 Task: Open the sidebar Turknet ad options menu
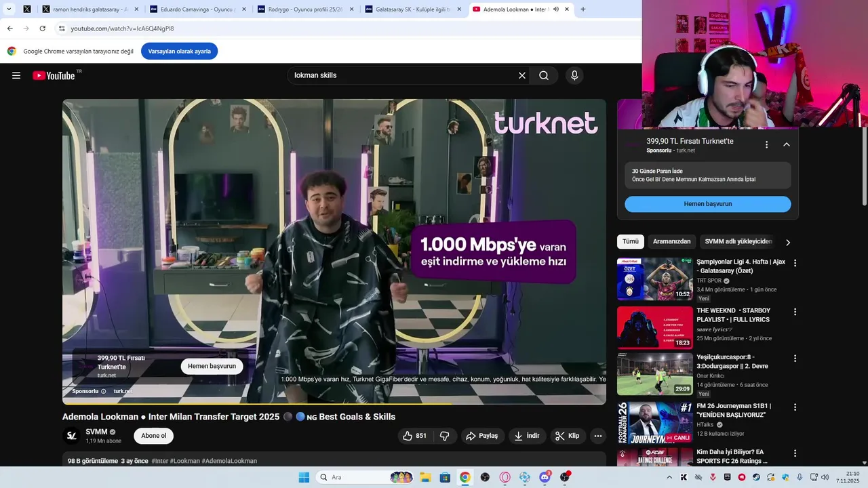[x=767, y=144]
